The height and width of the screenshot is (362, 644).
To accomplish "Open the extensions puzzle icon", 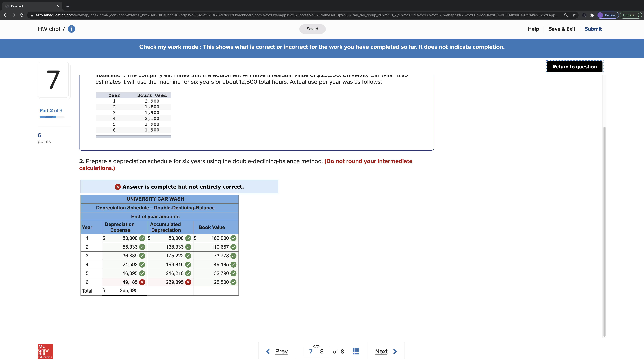I will click(592, 15).
